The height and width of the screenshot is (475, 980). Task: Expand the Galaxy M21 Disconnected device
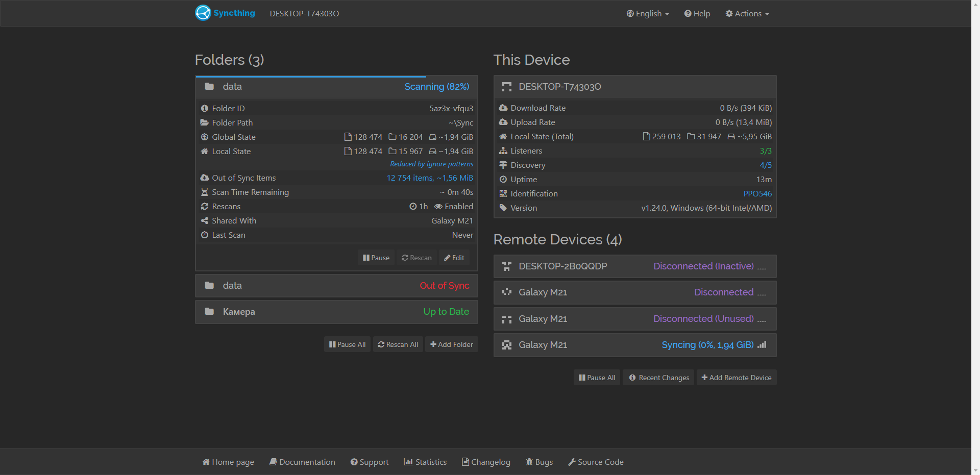(635, 292)
